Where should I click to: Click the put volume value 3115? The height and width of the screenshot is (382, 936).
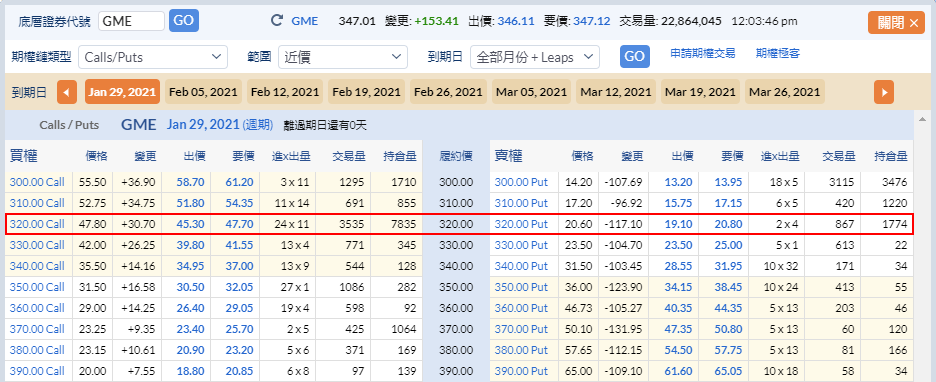pyautogui.click(x=842, y=182)
